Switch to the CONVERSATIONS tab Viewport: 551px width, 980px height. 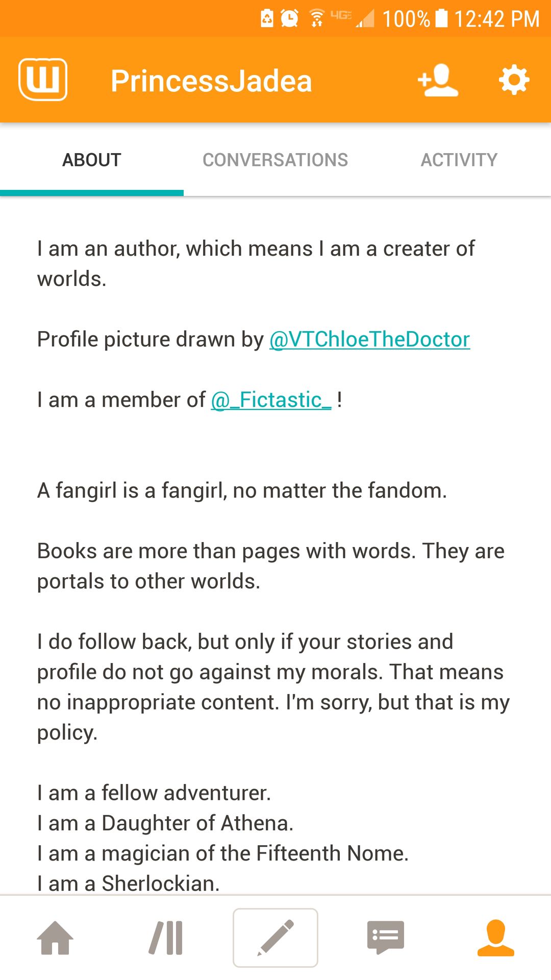point(275,160)
